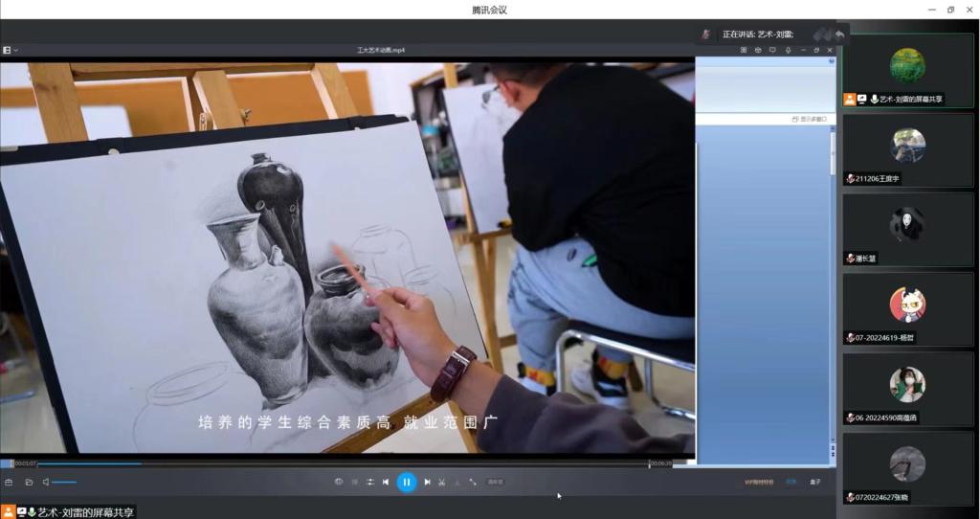Select participant 潘长慧 thumbnail
Screen dimensions: 980x519
point(907,229)
